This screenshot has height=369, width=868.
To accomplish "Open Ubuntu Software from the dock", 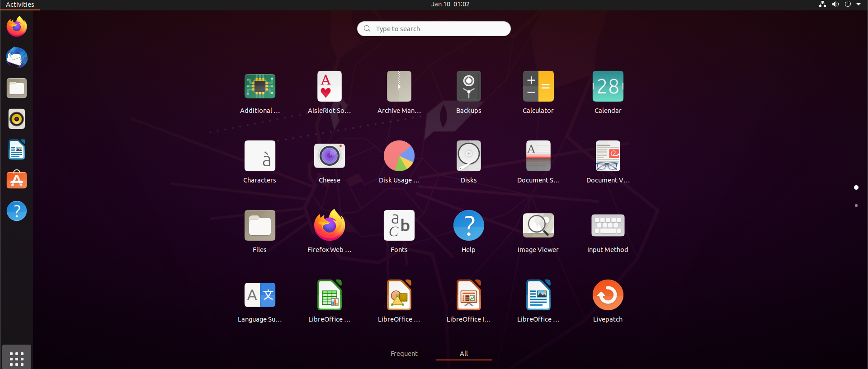I will (x=17, y=180).
